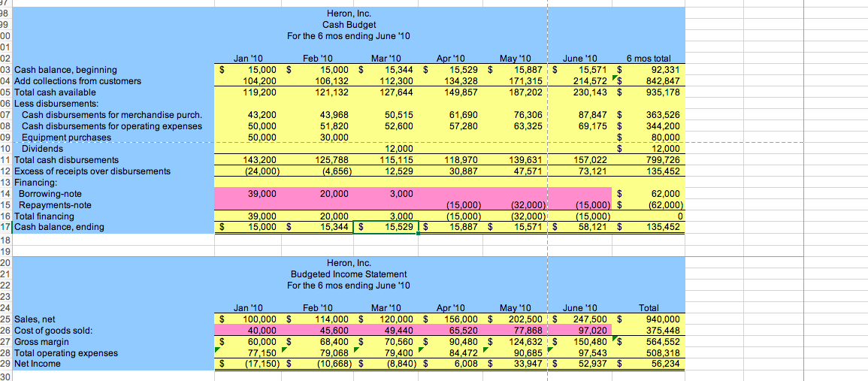Screen dimensions: 868x381
Task: Click highlighted Mar ending cash balance 15,529
Action: (386, 227)
